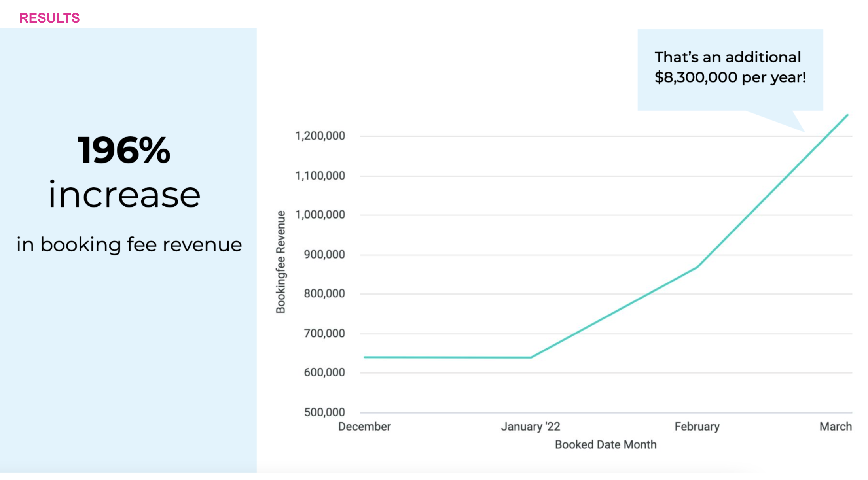Click the RESULTS heading
The image size is (868, 480).
click(49, 18)
